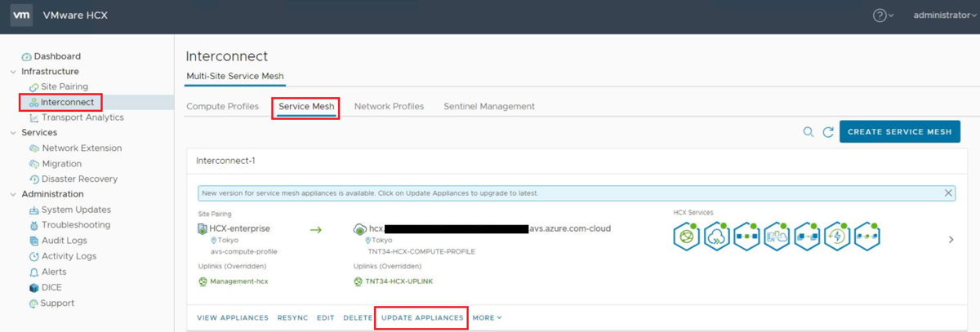
Task: Open System Updates
Action: click(x=76, y=210)
